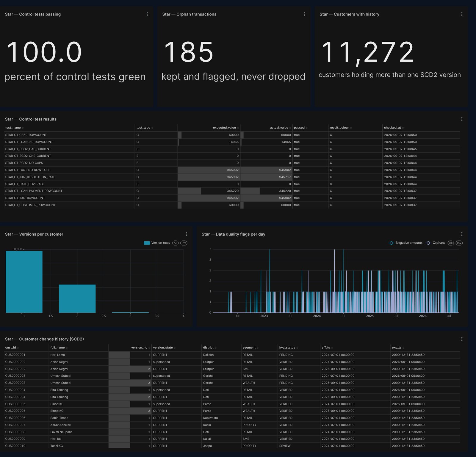
Task: Open menu for Data quality flags panel
Action: click(x=462, y=234)
